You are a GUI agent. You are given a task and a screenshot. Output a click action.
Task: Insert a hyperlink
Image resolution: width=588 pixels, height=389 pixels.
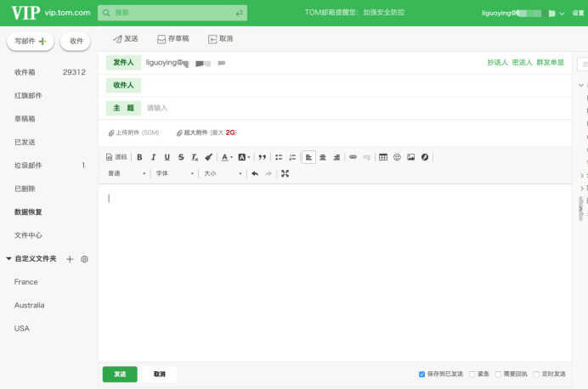click(353, 157)
